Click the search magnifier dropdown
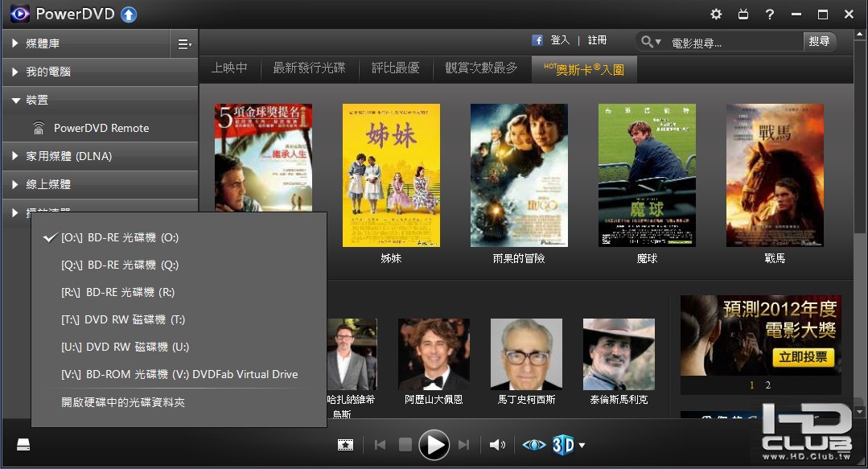Viewport: 868px width, 469px height. coord(651,42)
